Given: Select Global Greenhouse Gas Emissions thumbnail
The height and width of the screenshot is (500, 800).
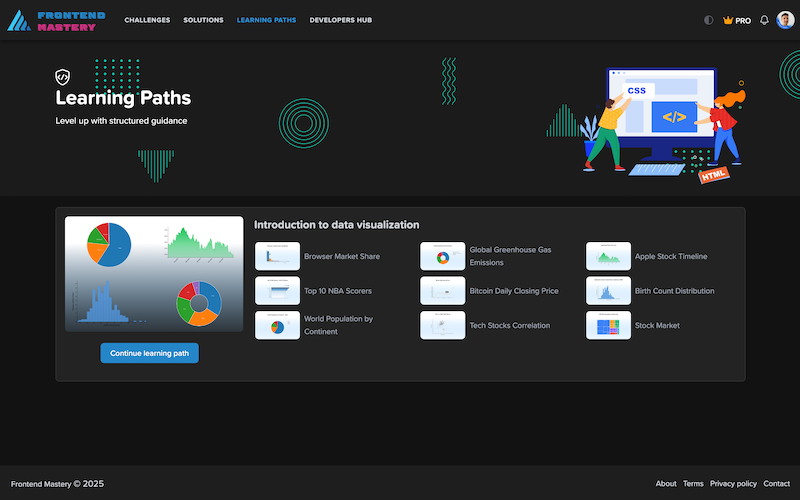Looking at the screenshot, I should [442, 257].
